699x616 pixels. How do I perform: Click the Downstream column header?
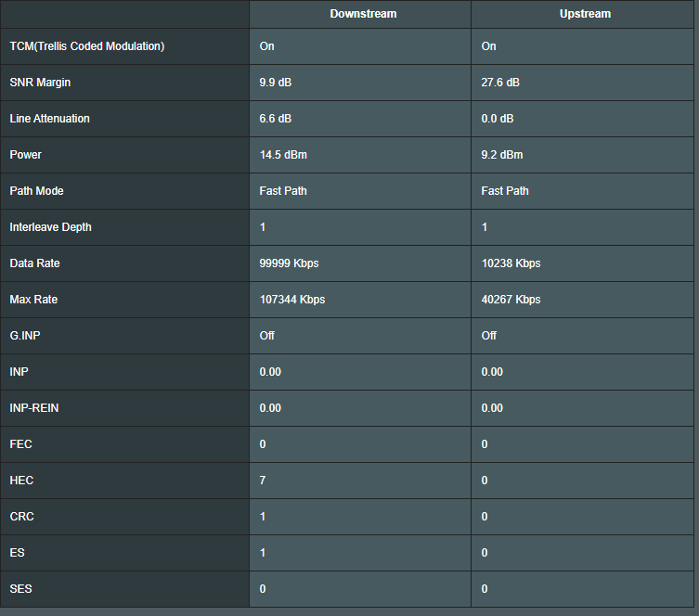[363, 14]
